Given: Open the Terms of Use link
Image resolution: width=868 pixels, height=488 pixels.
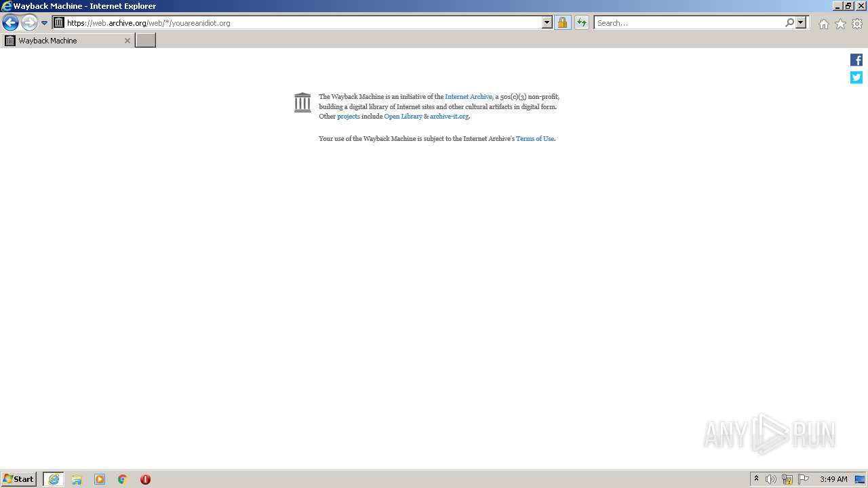Looking at the screenshot, I should [x=535, y=139].
